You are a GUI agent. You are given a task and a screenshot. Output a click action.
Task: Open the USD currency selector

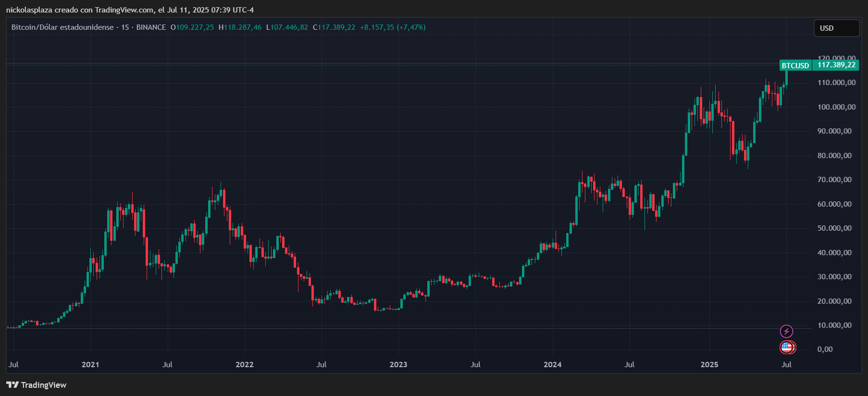(836, 28)
